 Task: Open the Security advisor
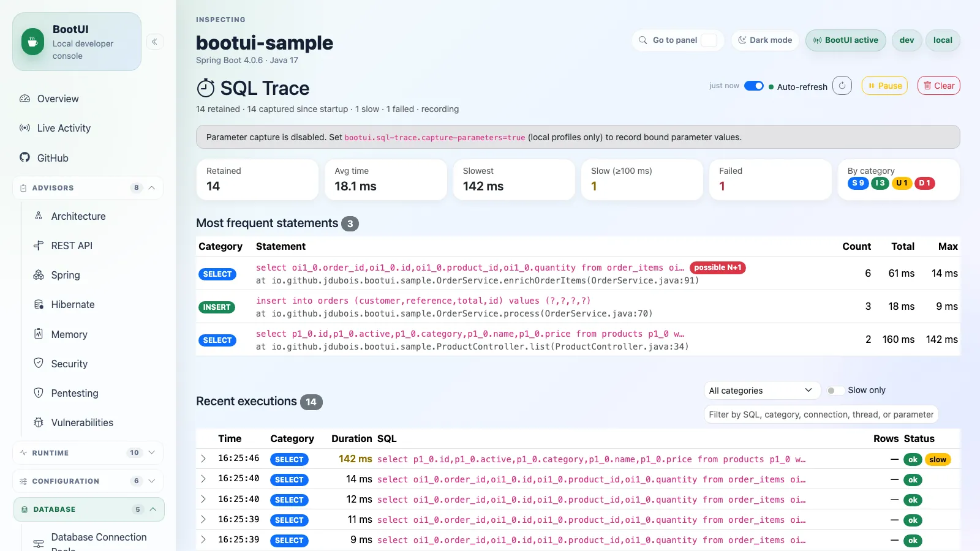(69, 364)
